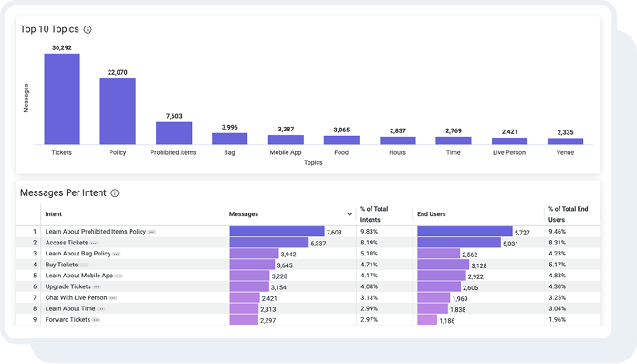Screen dimensions: 637x364
Task: Open the ellipsis next to Learn About Prohibited Items Policy
Action: (151, 232)
